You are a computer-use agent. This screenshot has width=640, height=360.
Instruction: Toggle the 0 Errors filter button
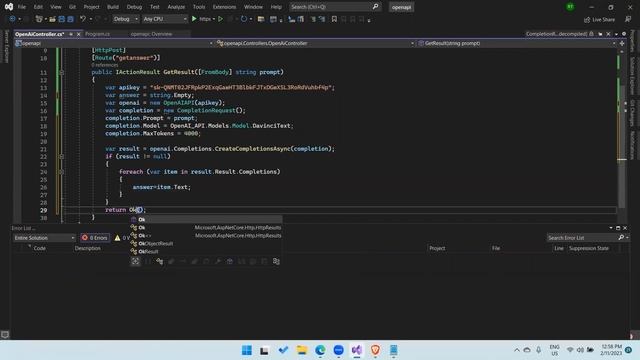(95, 238)
